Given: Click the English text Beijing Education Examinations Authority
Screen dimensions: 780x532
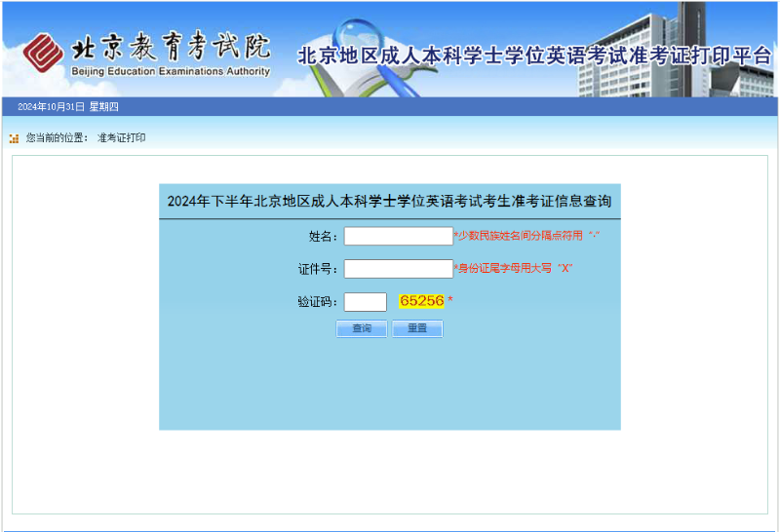Looking at the screenshot, I should click(170, 72).
